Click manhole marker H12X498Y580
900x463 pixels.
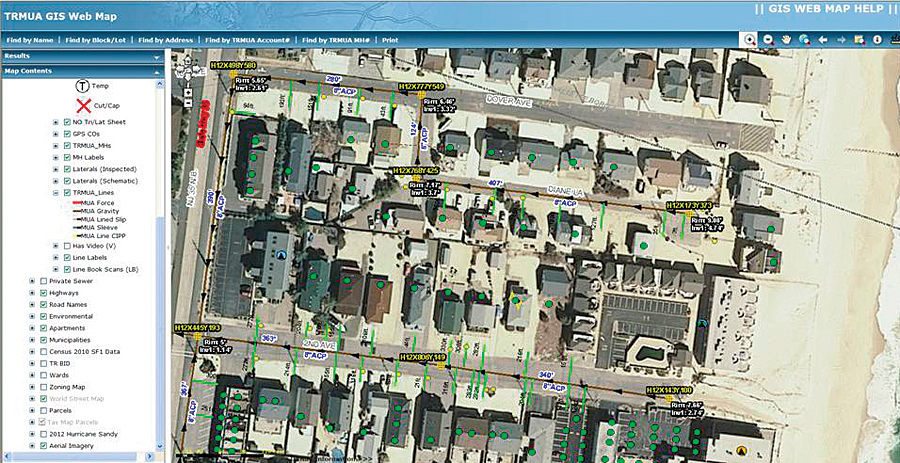[x=234, y=74]
